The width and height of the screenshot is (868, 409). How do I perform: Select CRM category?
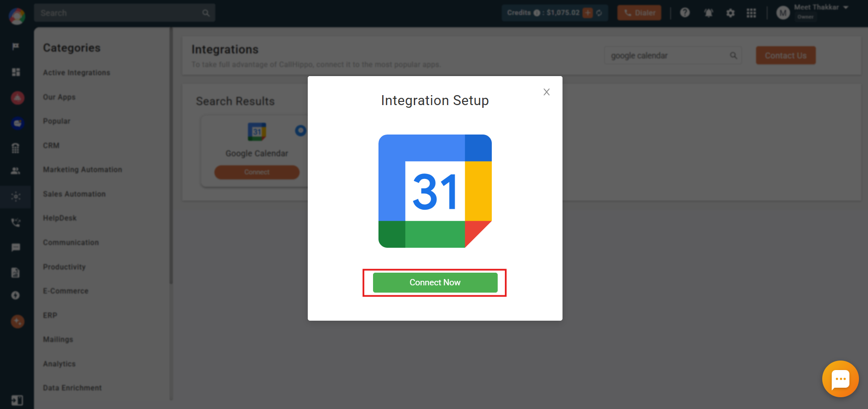coord(51,145)
